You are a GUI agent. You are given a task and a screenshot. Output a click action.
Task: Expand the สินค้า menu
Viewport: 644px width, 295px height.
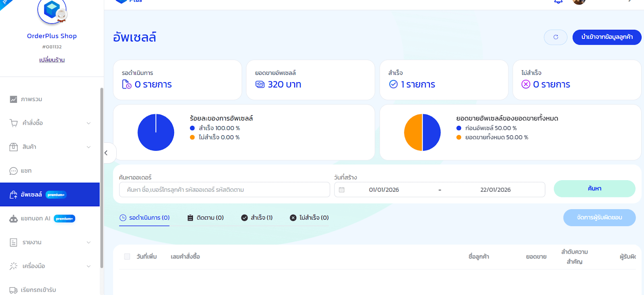pyautogui.click(x=50, y=147)
